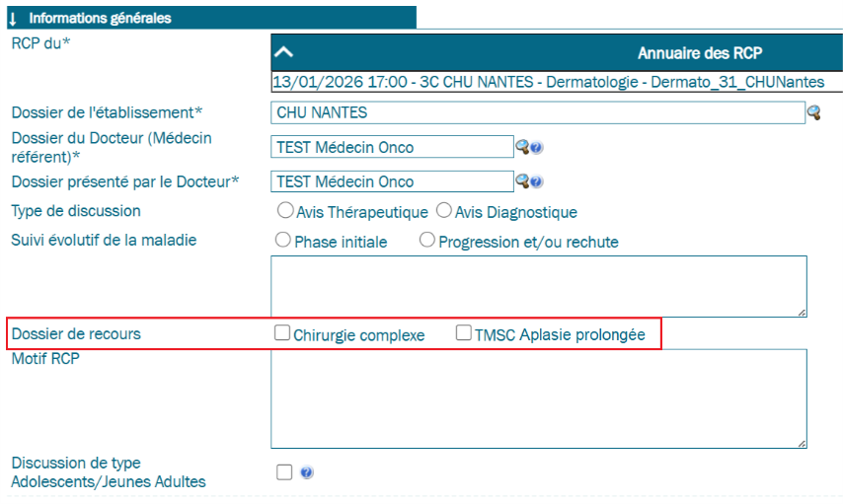Click the Médecin référent input field
This screenshot has width=843, height=504.
click(x=392, y=148)
